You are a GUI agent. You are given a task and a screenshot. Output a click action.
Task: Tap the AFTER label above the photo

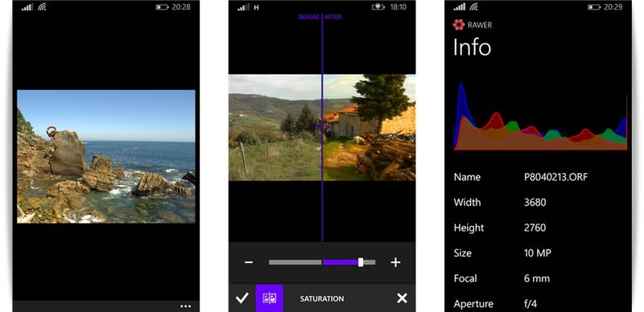tap(333, 17)
